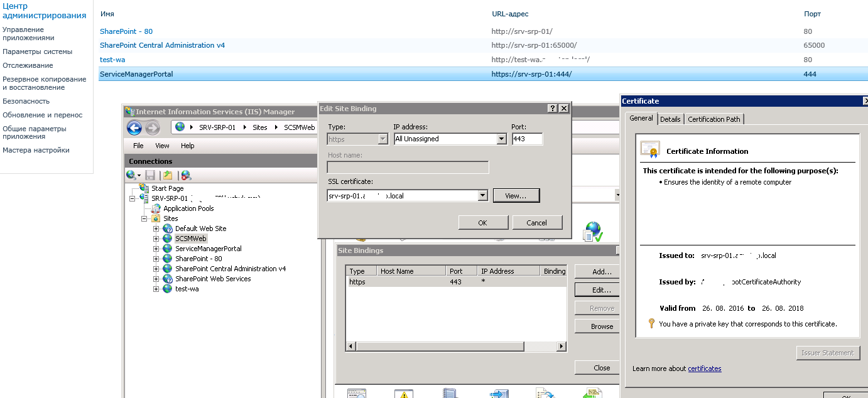
Task: Click the Port field showing 443
Action: click(527, 139)
